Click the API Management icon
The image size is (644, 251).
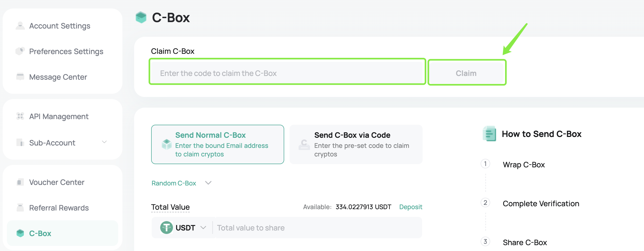pos(20,116)
